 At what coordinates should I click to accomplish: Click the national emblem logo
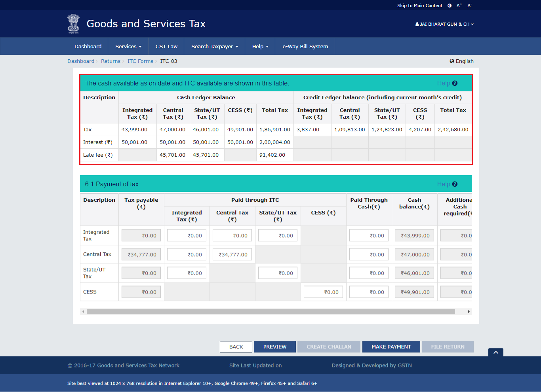73,24
